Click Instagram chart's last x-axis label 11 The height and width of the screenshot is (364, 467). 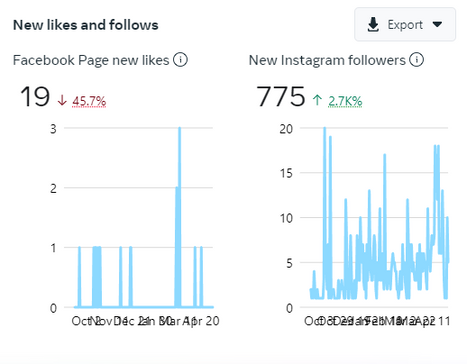[444, 321]
